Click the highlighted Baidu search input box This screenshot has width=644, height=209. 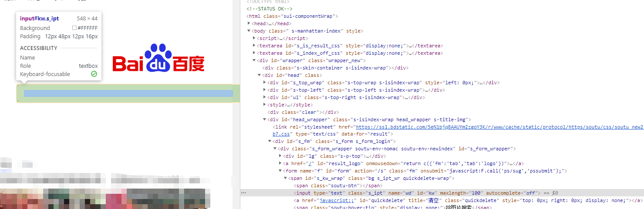pos(128,93)
